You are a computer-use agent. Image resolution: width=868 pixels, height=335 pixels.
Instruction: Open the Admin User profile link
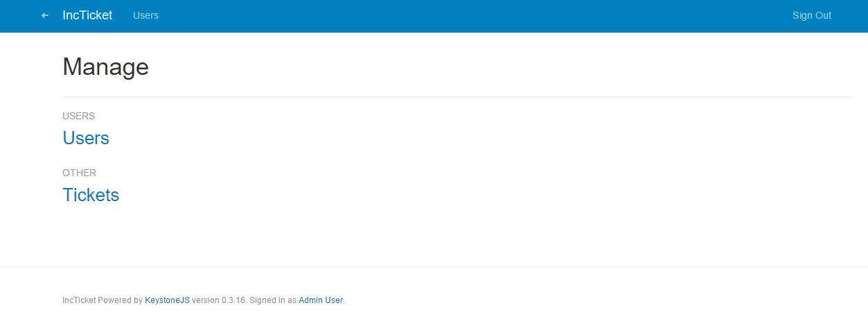coord(320,300)
